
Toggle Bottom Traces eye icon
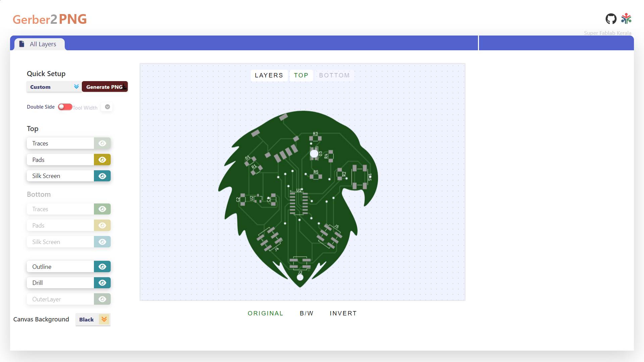(x=102, y=209)
